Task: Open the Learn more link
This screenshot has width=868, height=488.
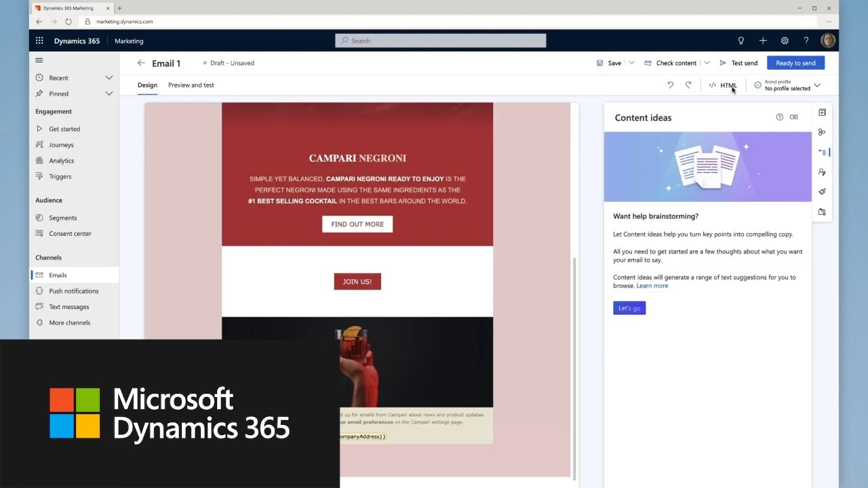Action: (652, 285)
